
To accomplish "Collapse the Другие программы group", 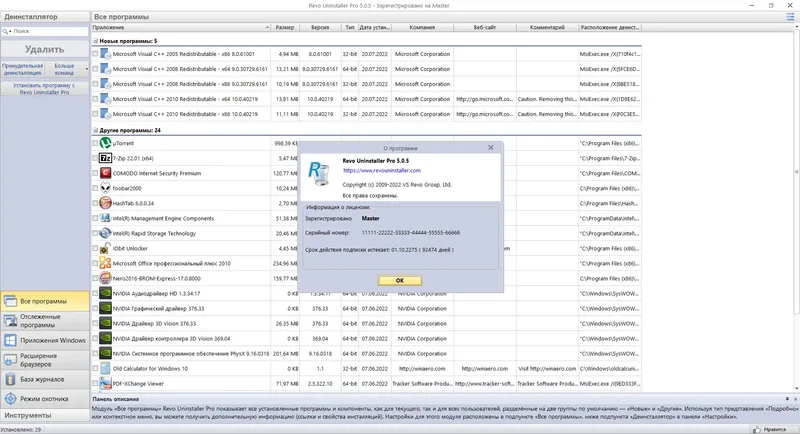I will [95, 130].
